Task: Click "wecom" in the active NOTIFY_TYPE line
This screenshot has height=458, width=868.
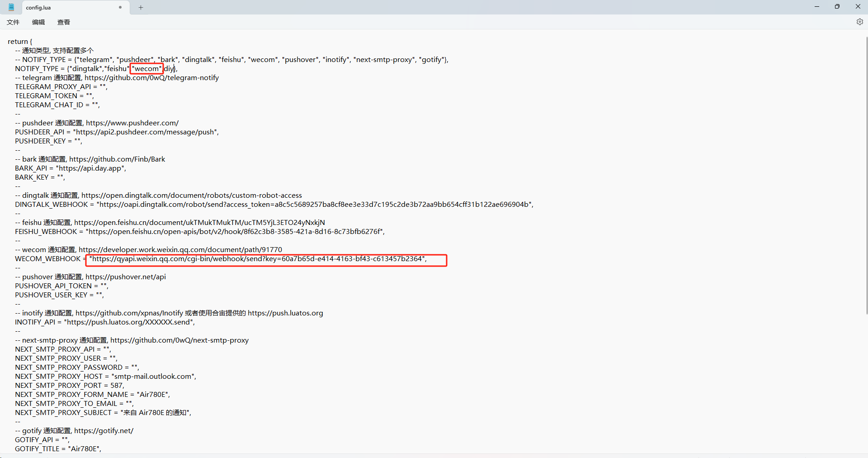Action: 147,69
